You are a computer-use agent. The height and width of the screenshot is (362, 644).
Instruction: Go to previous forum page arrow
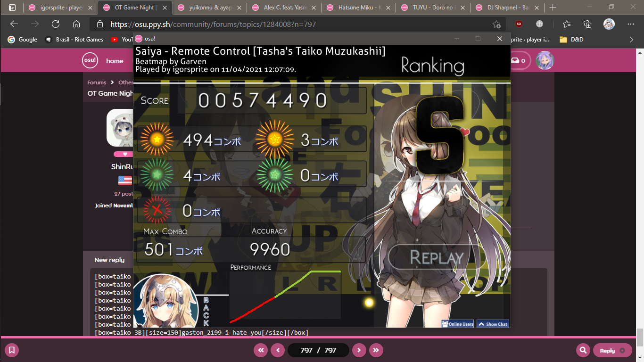pos(278,350)
